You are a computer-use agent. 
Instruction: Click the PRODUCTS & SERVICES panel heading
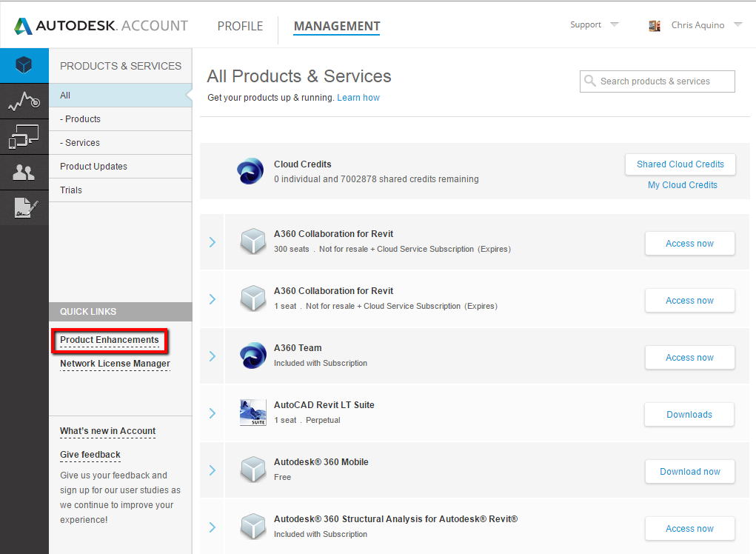pos(121,66)
